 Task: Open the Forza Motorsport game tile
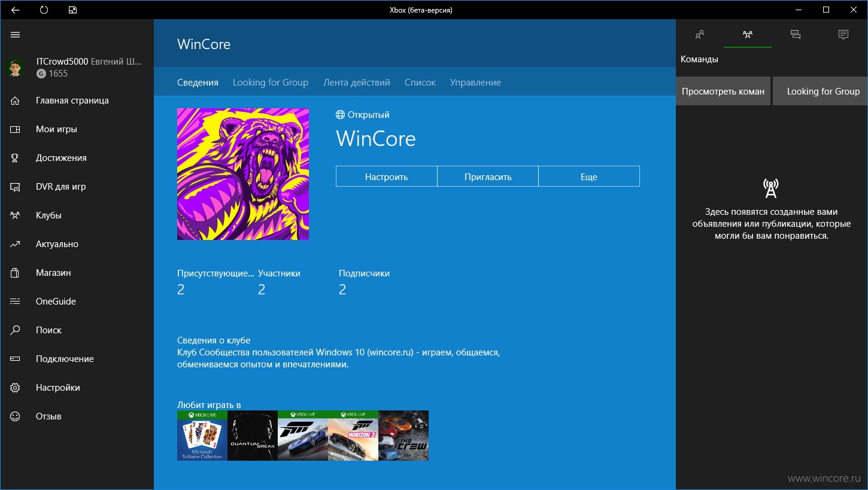tap(303, 436)
